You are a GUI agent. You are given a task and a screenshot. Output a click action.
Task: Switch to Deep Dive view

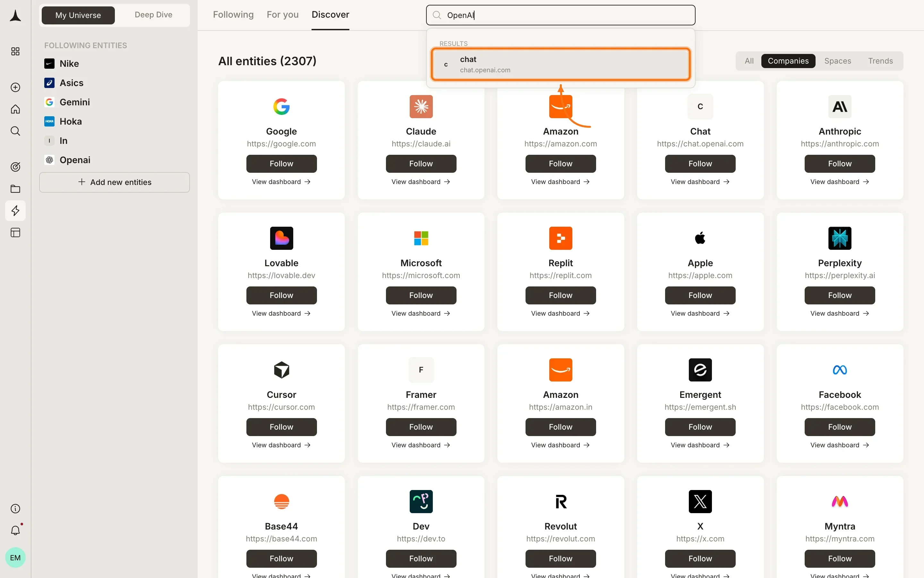click(153, 15)
